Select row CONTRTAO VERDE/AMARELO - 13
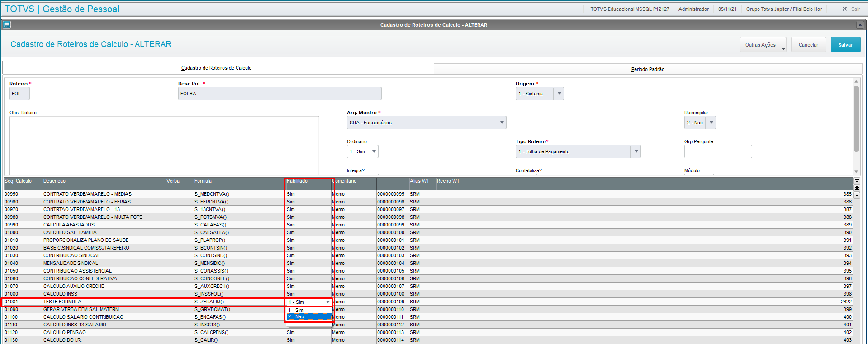This screenshot has width=868, height=344. pos(428,210)
